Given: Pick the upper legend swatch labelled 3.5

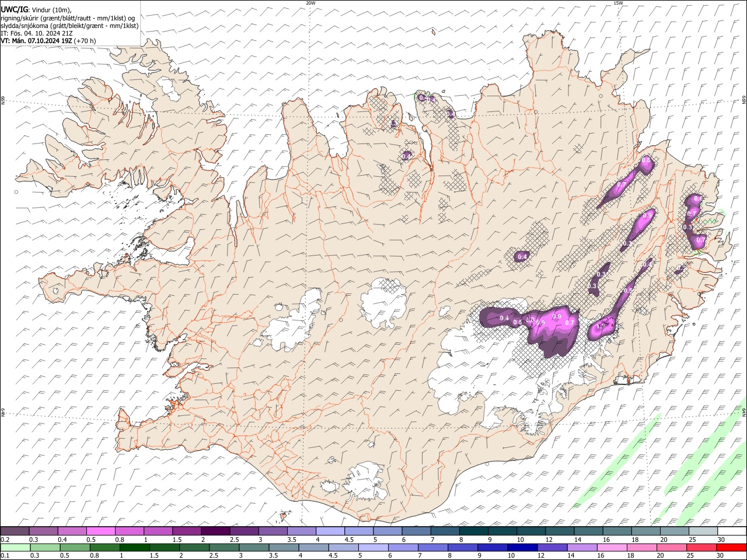Looking at the screenshot, I should point(301,531).
